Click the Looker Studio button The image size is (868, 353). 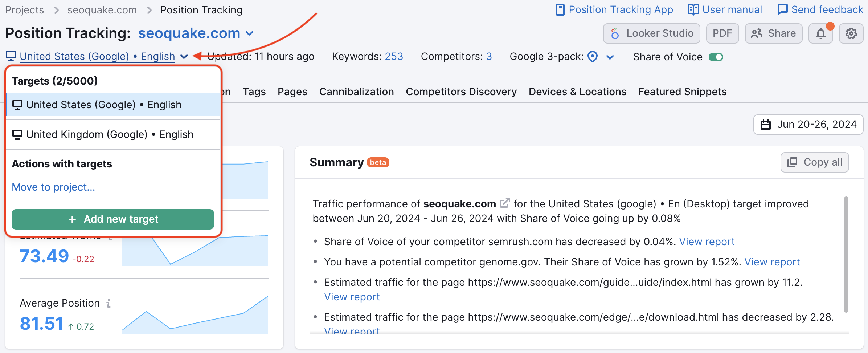[652, 33]
